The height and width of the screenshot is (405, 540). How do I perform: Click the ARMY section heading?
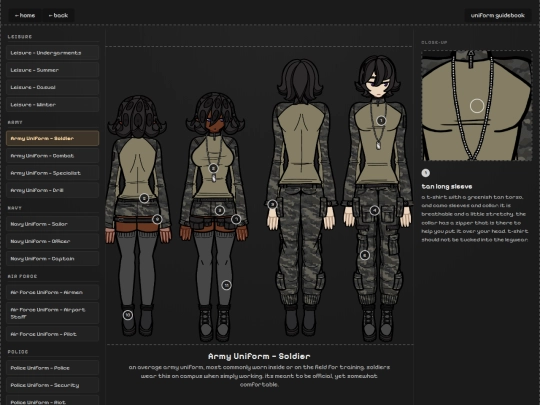click(x=15, y=122)
